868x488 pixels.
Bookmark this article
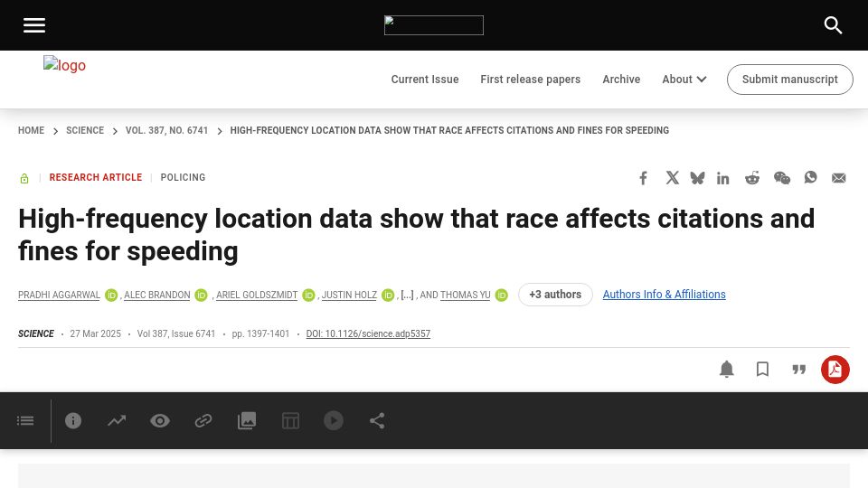[x=763, y=369]
